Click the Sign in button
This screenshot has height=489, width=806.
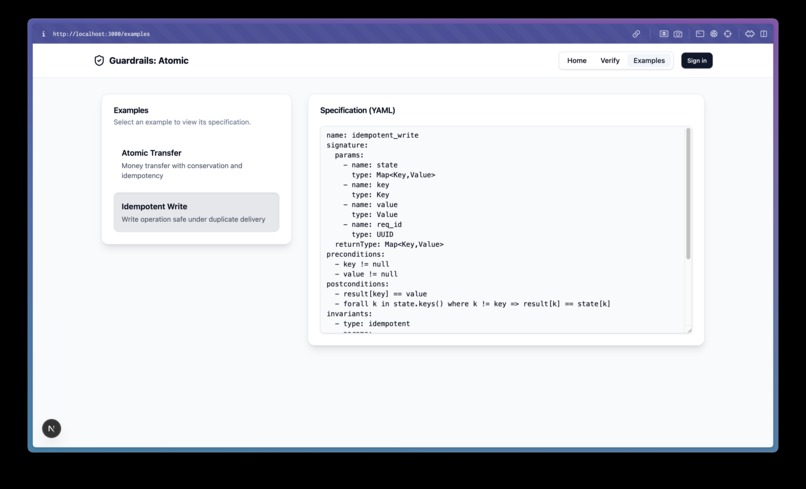(x=697, y=61)
